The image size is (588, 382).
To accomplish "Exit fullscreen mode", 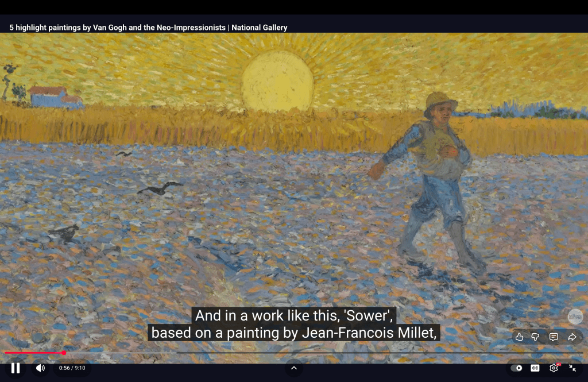I will (572, 368).
